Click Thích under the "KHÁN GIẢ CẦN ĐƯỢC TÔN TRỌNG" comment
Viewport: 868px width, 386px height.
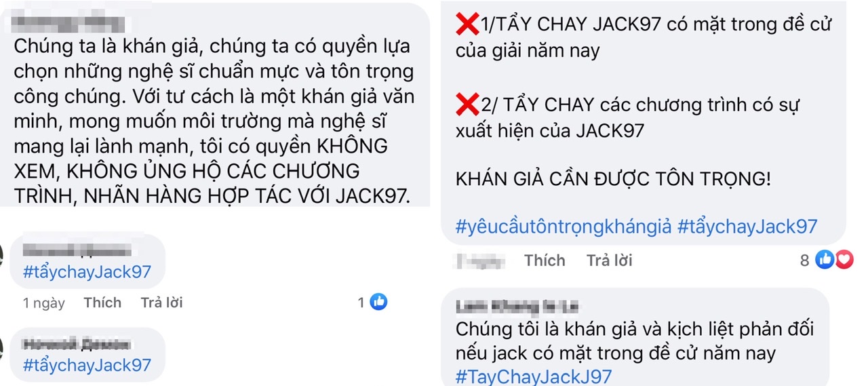pos(545,260)
